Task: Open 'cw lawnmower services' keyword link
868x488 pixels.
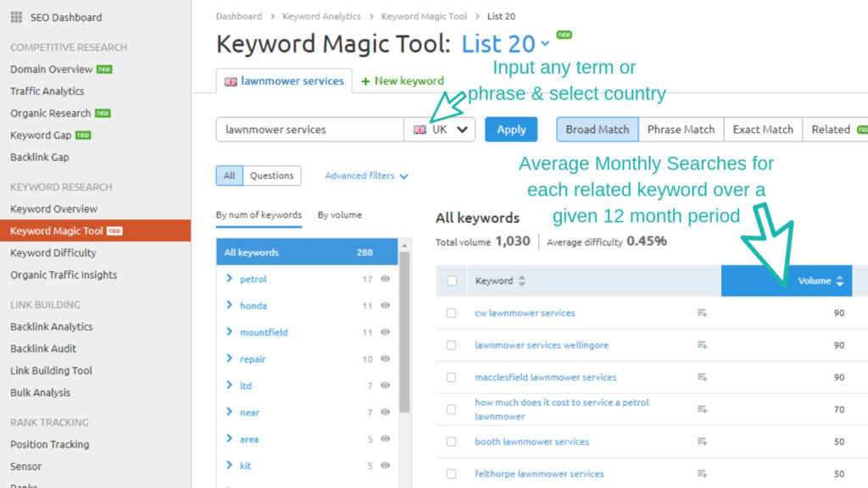Action: pyautogui.click(x=525, y=313)
